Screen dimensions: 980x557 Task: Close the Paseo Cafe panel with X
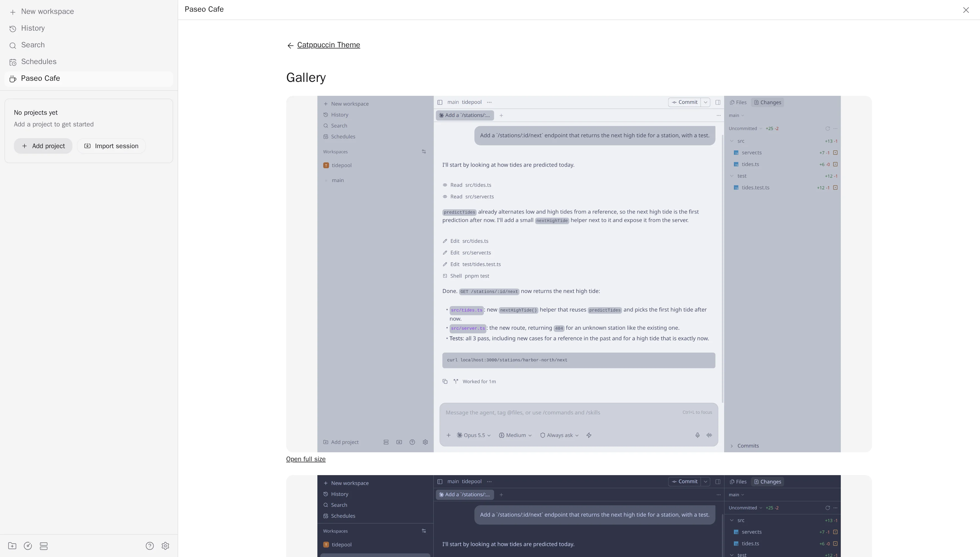coord(966,10)
